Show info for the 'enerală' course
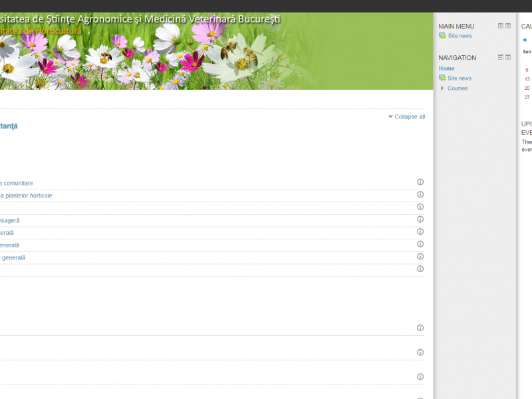Viewport: 532px width, 399px height. point(420,244)
